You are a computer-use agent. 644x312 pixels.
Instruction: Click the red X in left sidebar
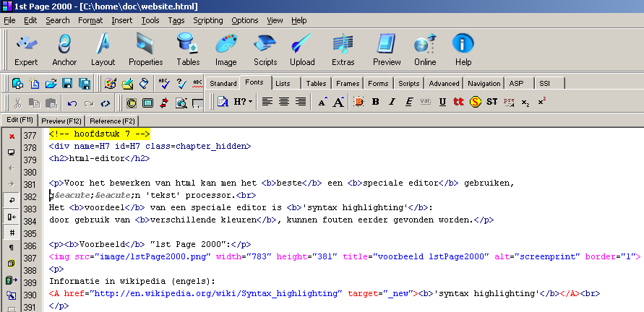12,136
